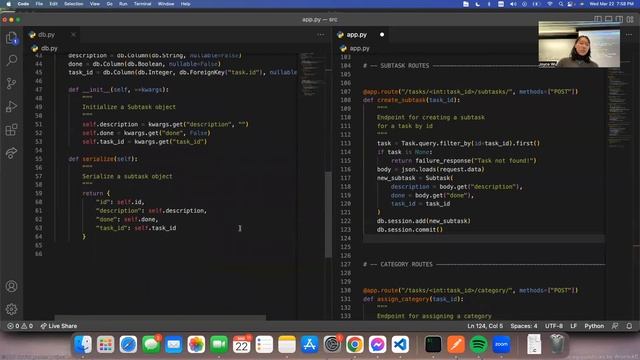
Task: Click the Zoom video thumbnail of presenter
Action: pyautogui.click(x=579, y=45)
